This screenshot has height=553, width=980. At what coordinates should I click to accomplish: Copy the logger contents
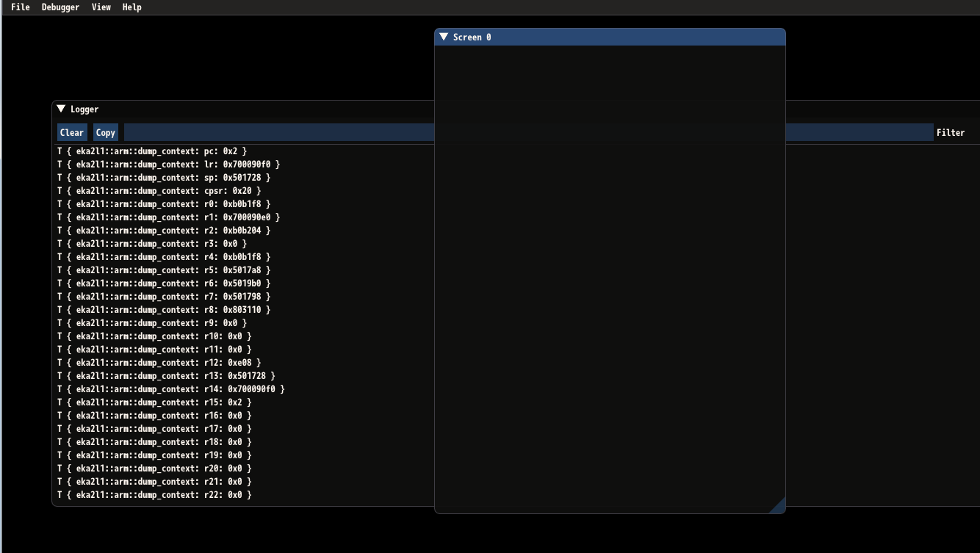tap(105, 132)
